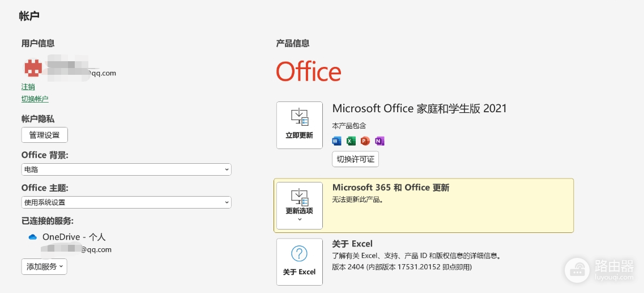
Task: Click the 产品信息 heading
Action: [x=293, y=43]
